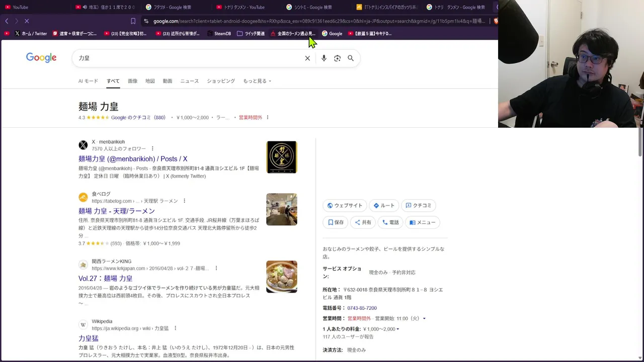This screenshot has height=362, width=644.
Task: Click 電話 call button
Action: [x=390, y=222]
